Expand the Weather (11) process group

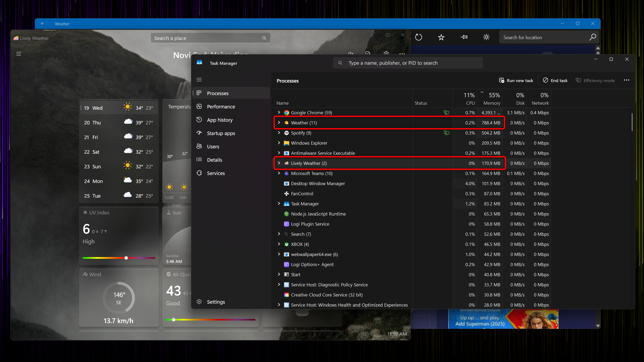tap(279, 123)
